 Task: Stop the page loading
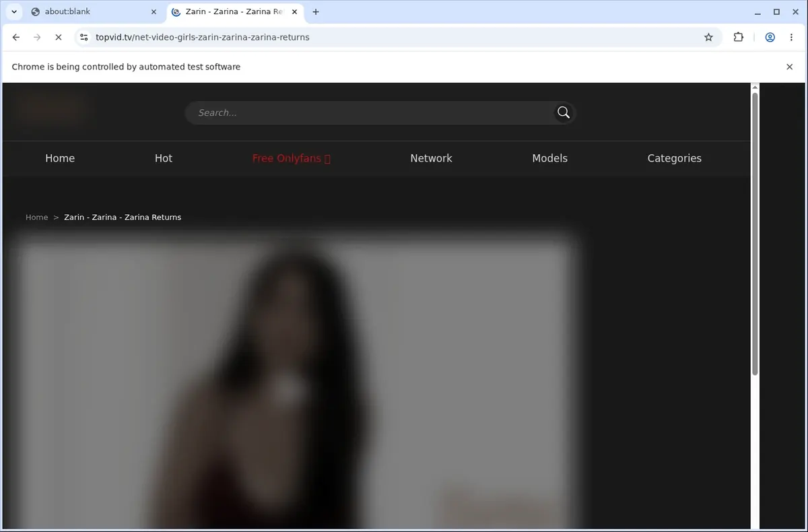[58, 38]
